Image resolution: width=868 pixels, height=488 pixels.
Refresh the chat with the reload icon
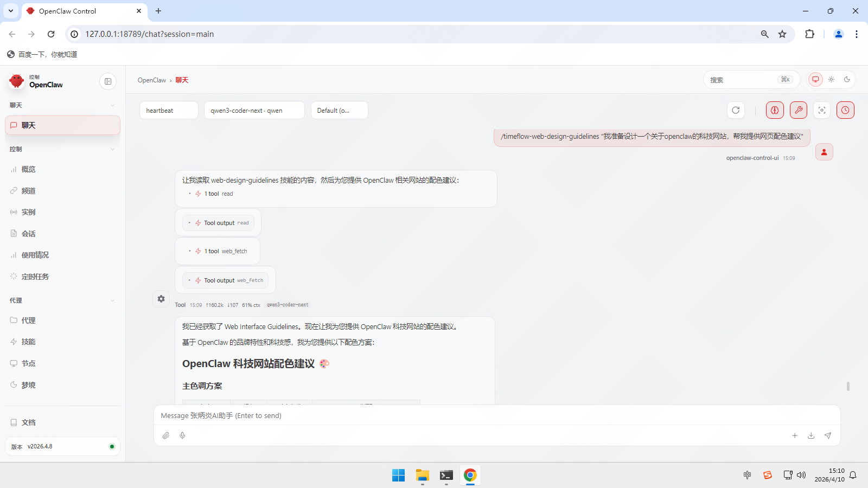(736, 110)
